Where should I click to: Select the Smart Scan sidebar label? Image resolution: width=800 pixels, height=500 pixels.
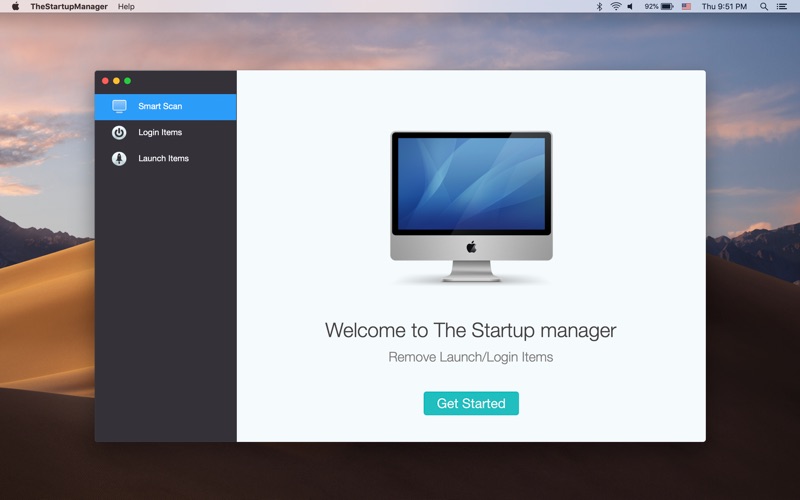coord(160,106)
